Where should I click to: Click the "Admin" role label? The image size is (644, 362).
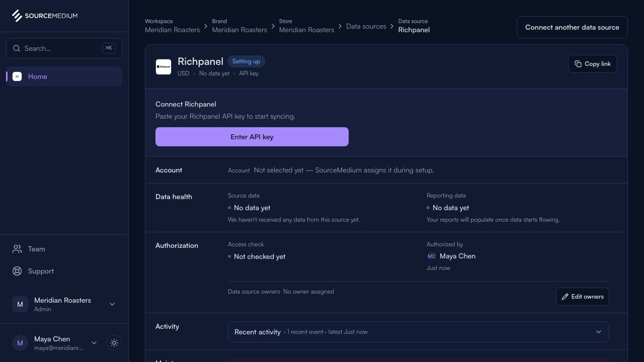click(43, 309)
